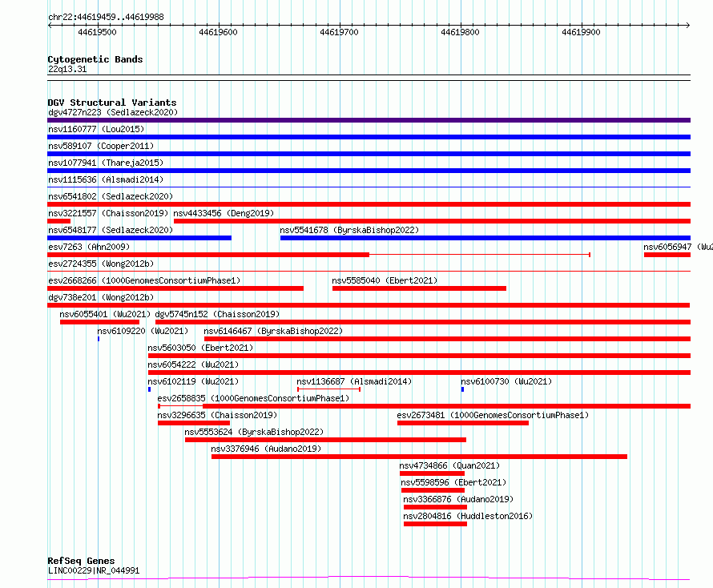Click the nsv1115636 (Alsmadi2014) label

point(106,179)
